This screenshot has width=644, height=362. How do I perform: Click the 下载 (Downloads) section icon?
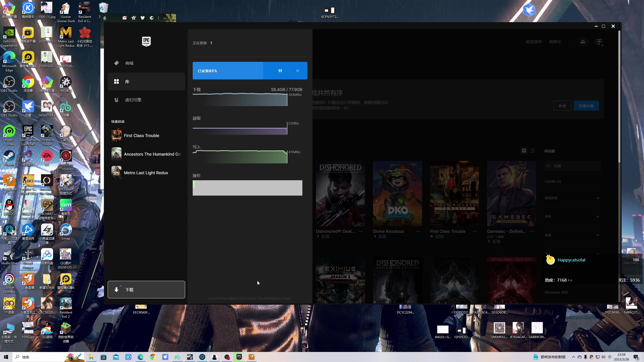(116, 290)
